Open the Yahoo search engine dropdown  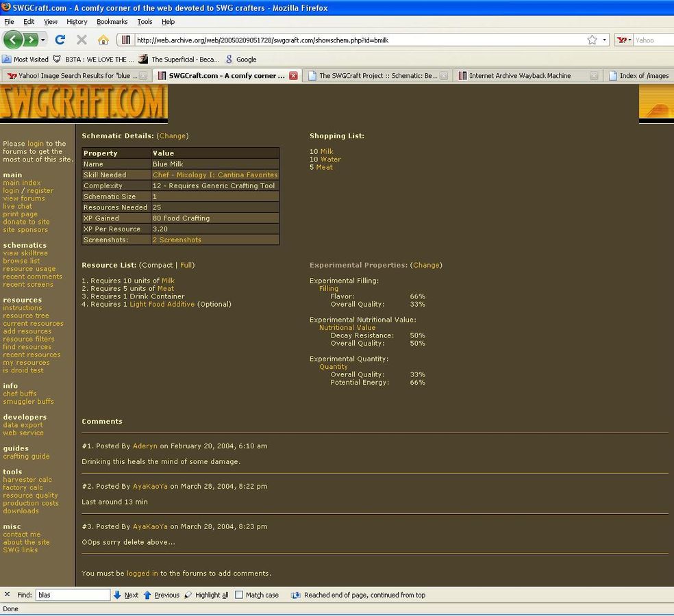click(x=623, y=40)
